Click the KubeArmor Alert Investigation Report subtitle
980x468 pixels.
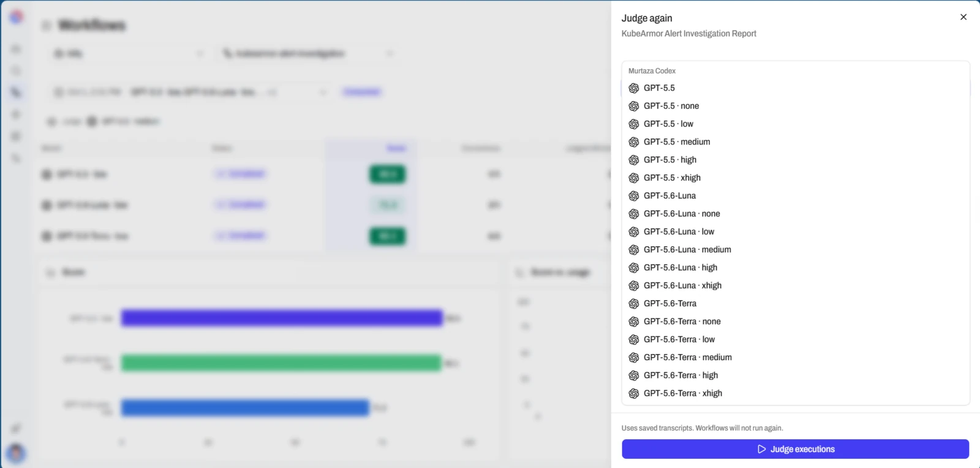688,34
